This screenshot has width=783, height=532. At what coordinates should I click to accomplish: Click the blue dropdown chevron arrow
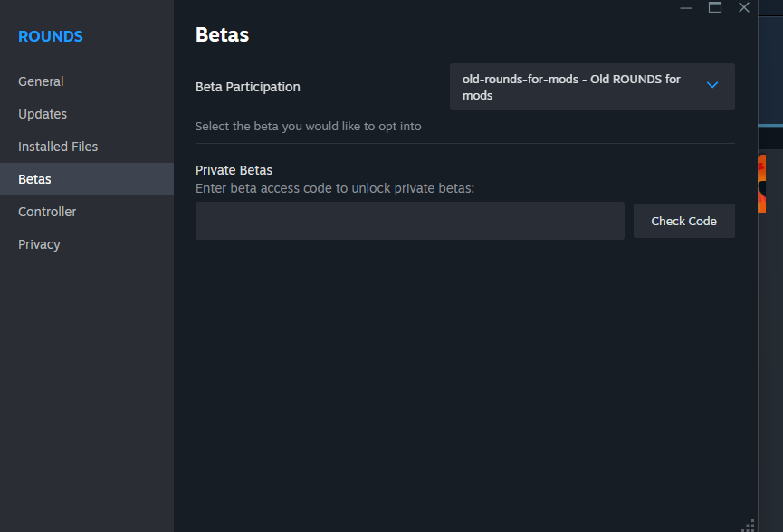(x=712, y=85)
